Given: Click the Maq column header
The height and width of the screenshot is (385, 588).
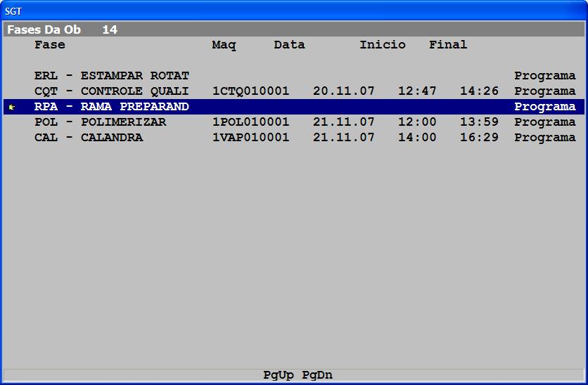Looking at the screenshot, I should [224, 45].
